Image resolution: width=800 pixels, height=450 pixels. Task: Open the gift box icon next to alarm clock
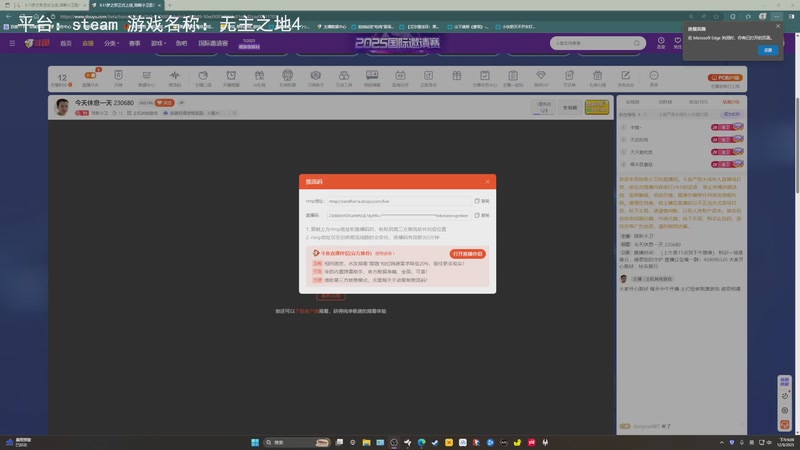tap(259, 76)
